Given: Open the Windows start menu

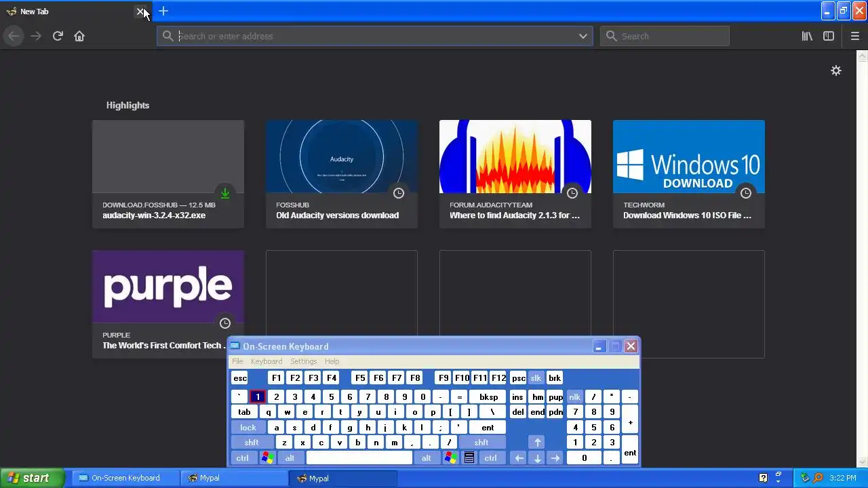Looking at the screenshot, I should (32, 478).
